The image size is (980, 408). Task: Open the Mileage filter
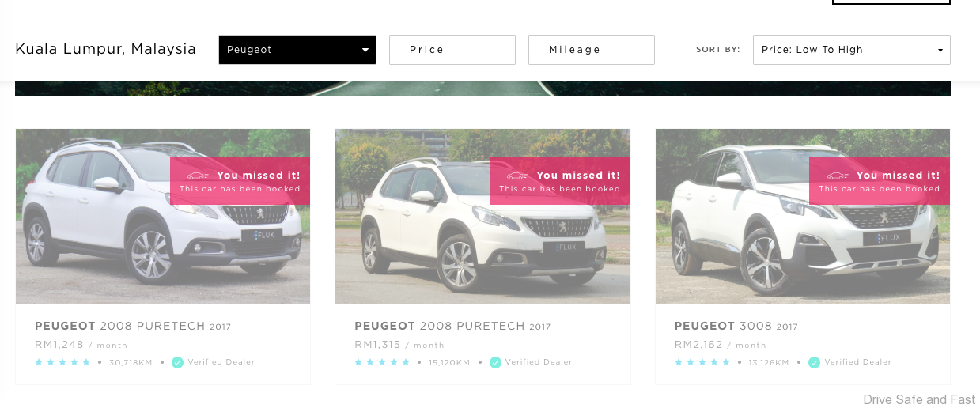[x=592, y=50]
